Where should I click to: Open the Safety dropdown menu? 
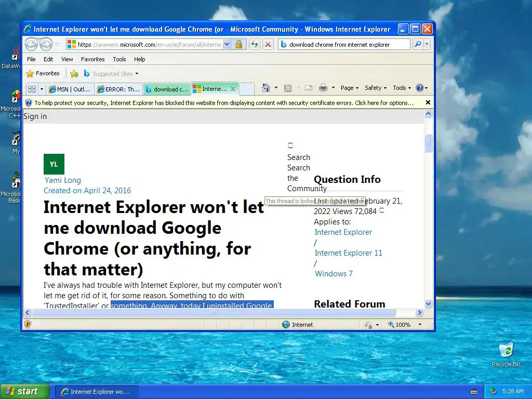point(375,88)
